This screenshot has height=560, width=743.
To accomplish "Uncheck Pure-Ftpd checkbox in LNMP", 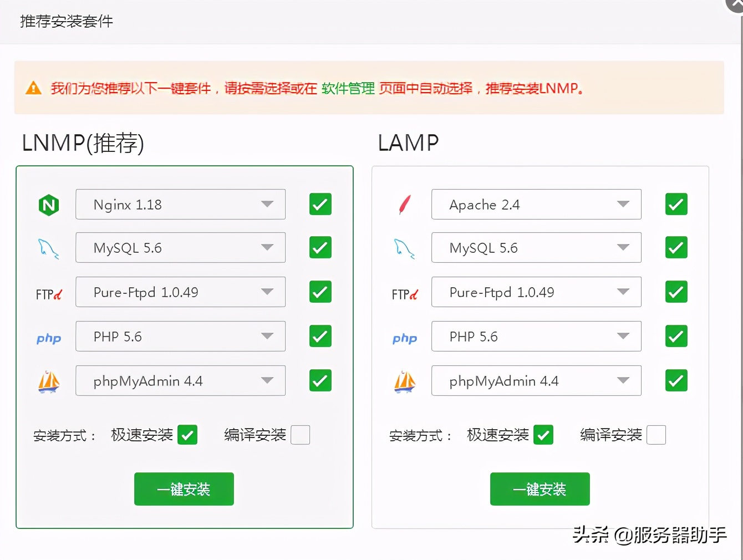I will coord(320,292).
